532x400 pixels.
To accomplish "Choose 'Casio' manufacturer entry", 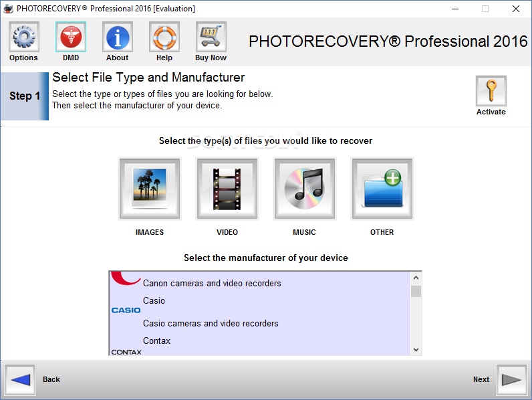I will click(154, 300).
